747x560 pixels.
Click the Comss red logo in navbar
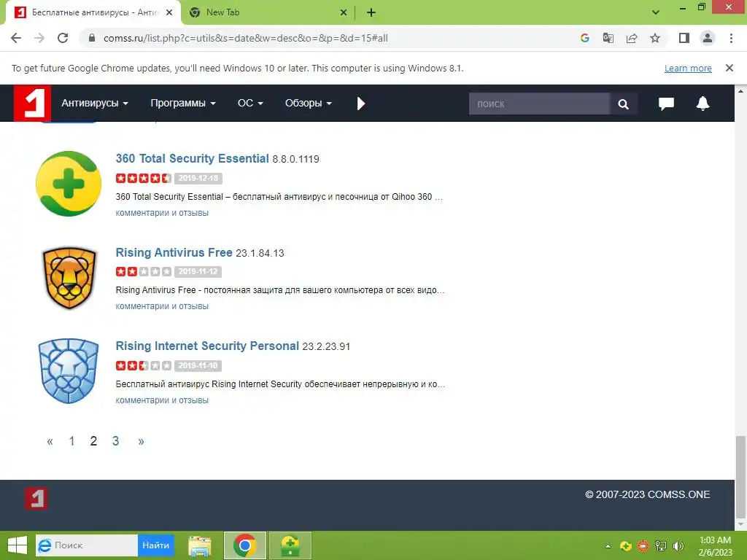tap(32, 104)
